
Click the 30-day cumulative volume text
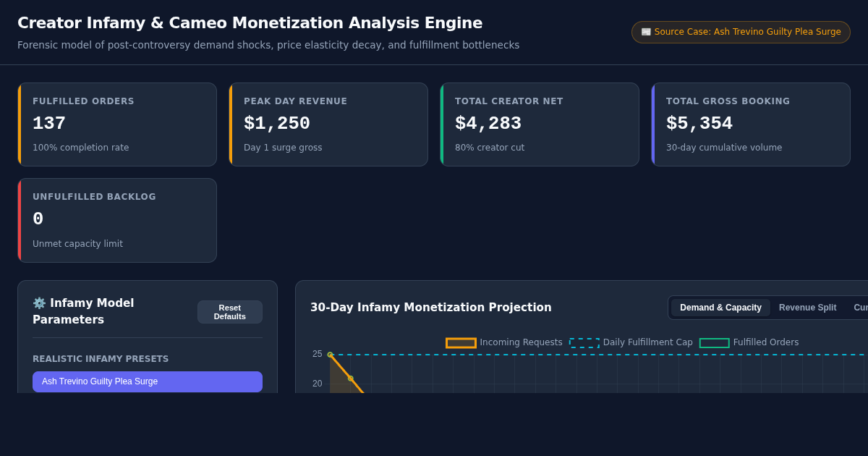click(724, 148)
